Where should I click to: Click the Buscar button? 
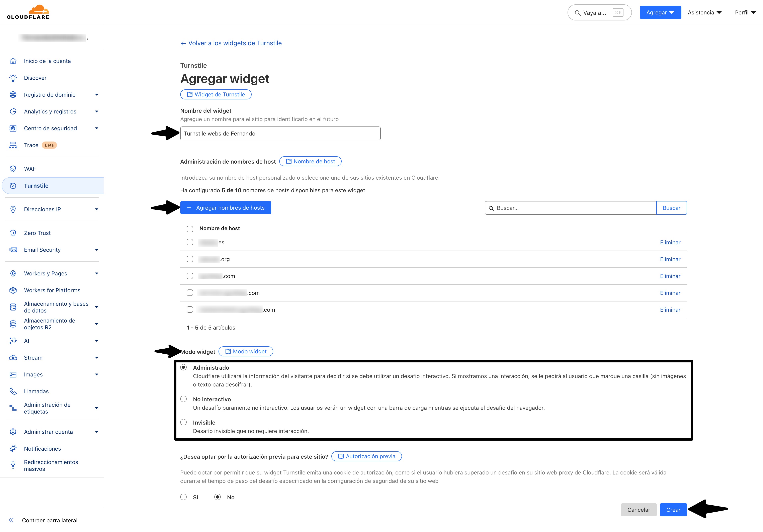671,208
